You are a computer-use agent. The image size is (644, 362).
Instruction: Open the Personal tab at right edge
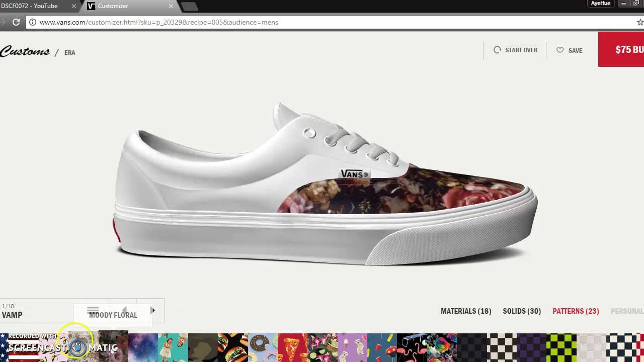point(627,311)
